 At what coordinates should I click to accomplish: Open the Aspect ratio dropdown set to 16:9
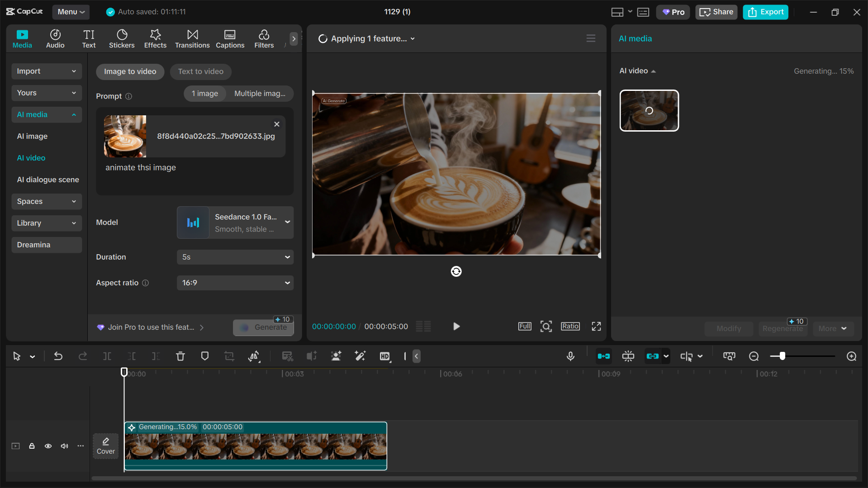[235, 283]
